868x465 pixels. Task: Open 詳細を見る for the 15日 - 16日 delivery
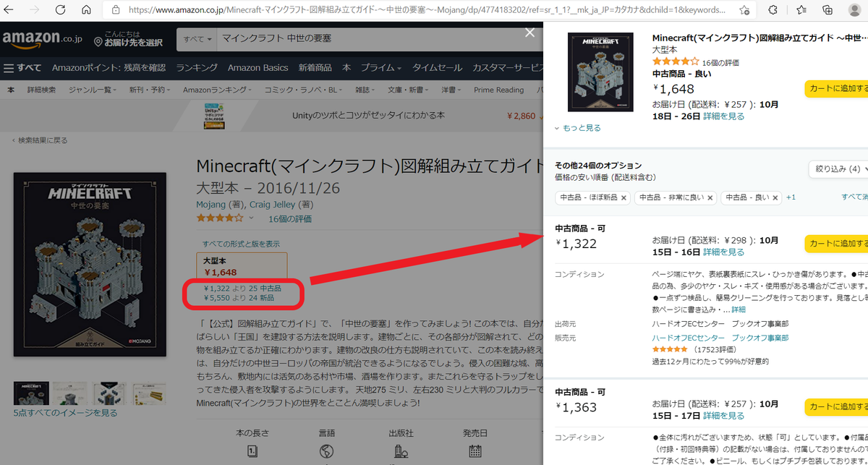[724, 252]
